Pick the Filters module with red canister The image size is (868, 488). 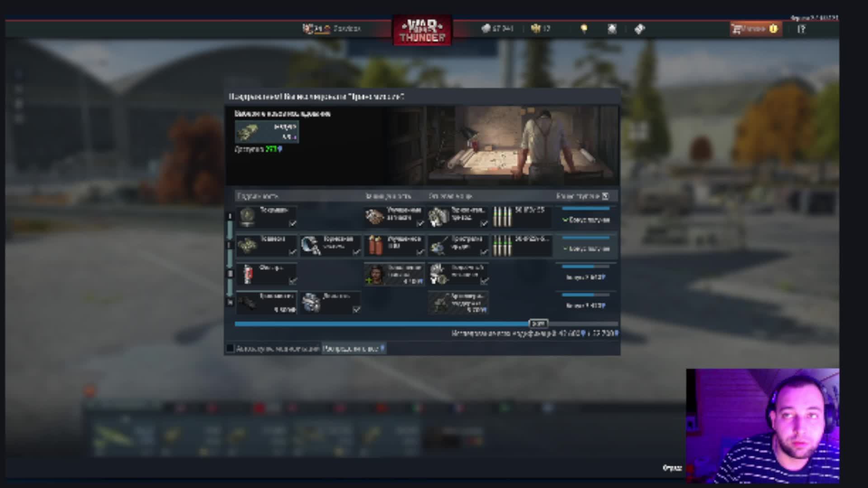click(x=266, y=274)
